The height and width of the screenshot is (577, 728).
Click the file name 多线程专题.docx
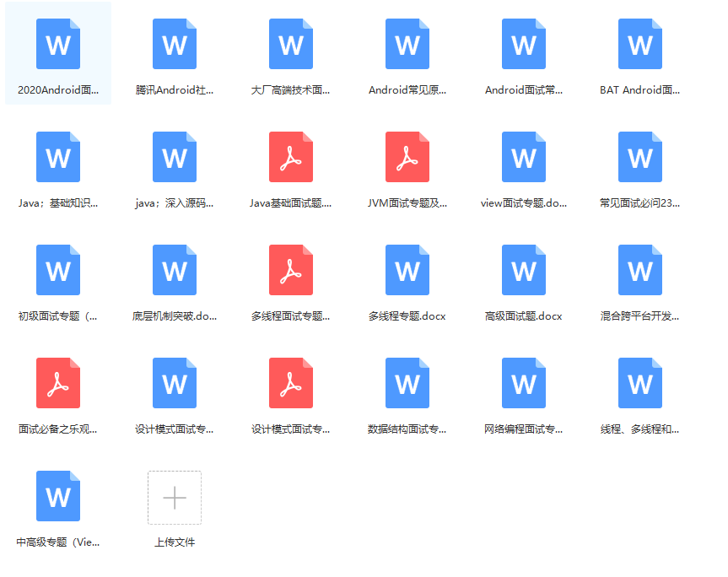407,316
